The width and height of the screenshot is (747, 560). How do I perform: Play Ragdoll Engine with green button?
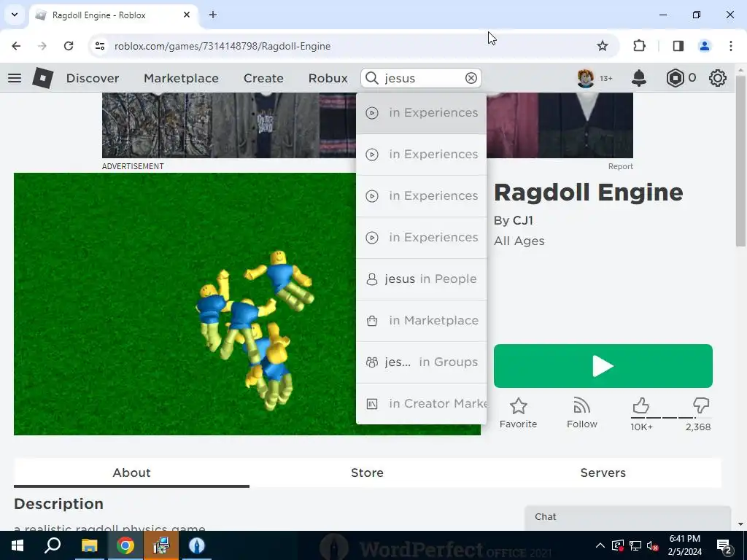click(603, 366)
